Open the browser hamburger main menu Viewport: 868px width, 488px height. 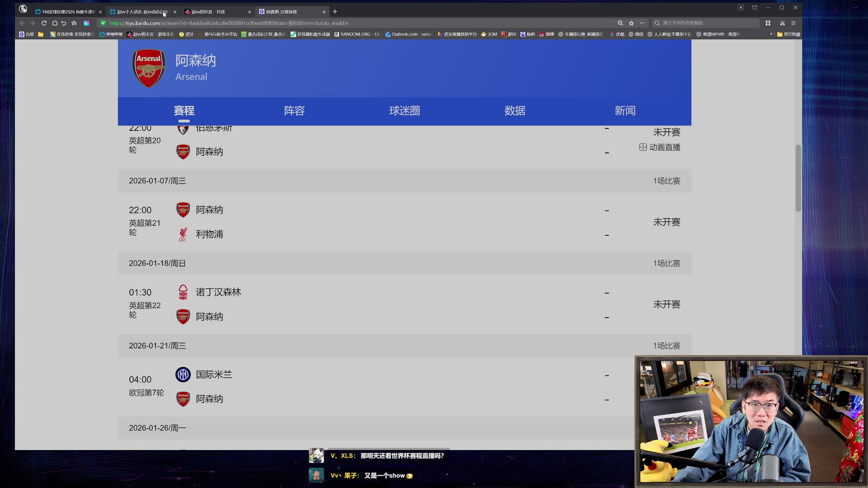point(793,23)
